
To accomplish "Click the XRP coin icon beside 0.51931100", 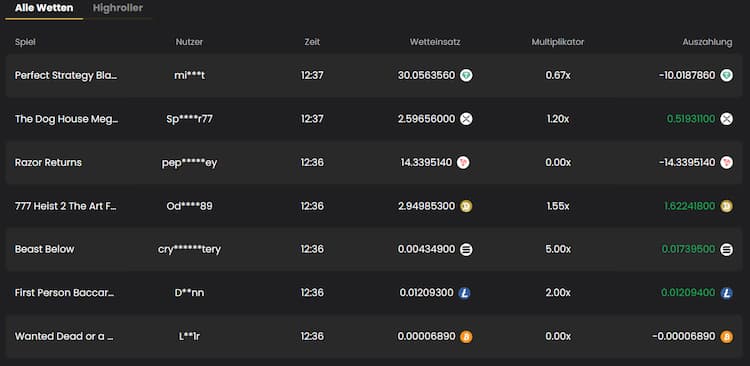I will [727, 119].
